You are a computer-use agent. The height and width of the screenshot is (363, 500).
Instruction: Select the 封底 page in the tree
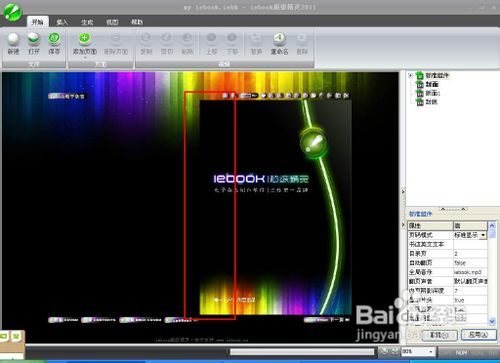(x=432, y=102)
